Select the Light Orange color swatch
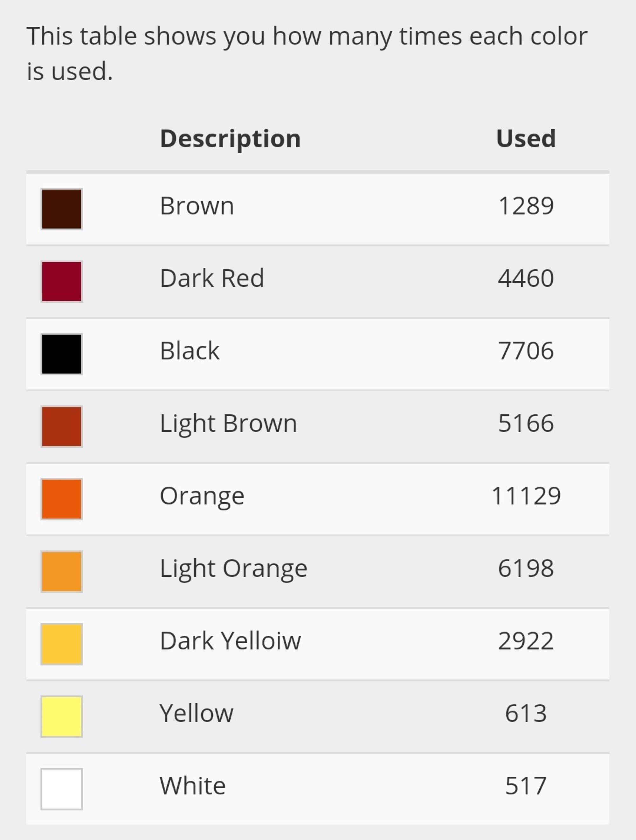The image size is (636, 840). pyautogui.click(x=61, y=572)
